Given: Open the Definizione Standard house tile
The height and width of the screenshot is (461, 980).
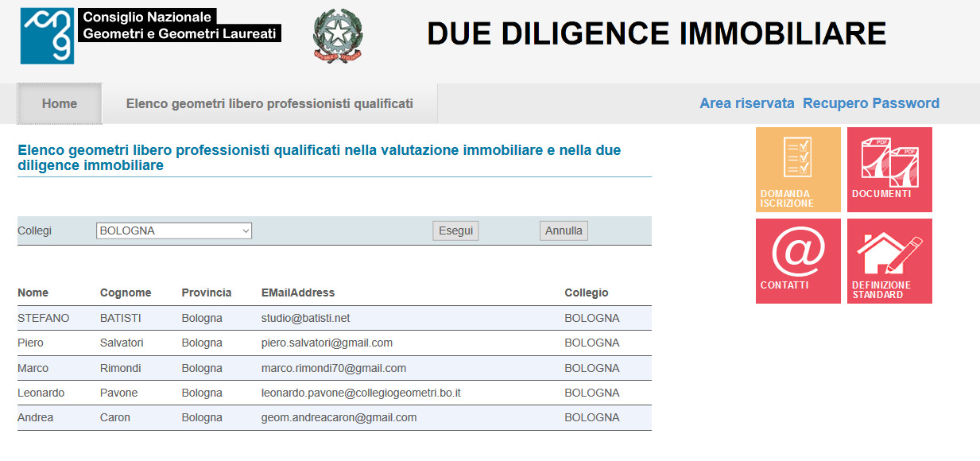Looking at the screenshot, I should pyautogui.click(x=889, y=261).
